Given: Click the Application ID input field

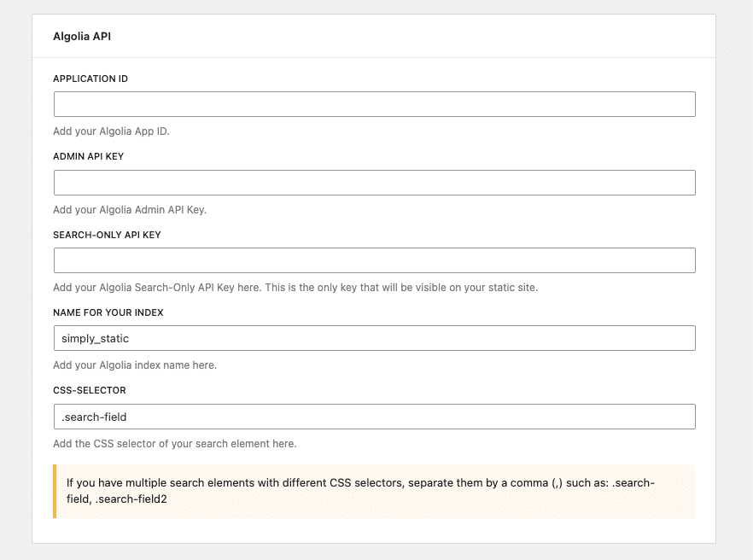Looking at the screenshot, I should [375, 104].
